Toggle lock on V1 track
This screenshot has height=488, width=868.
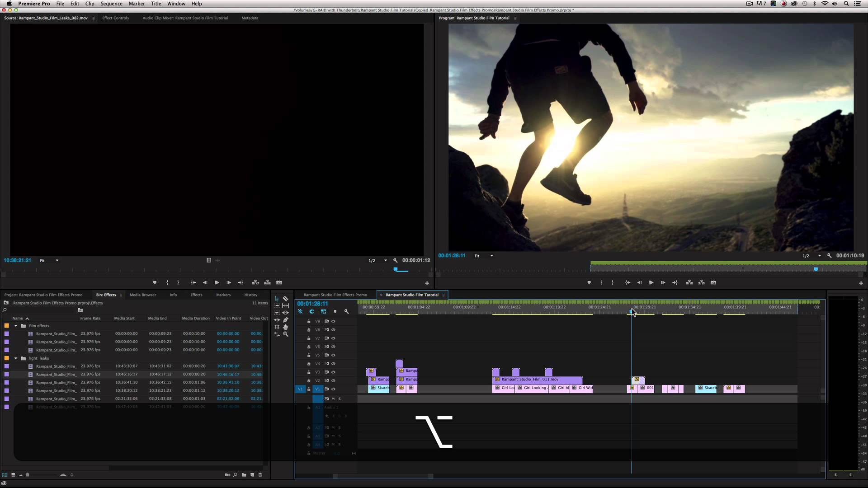tap(309, 389)
